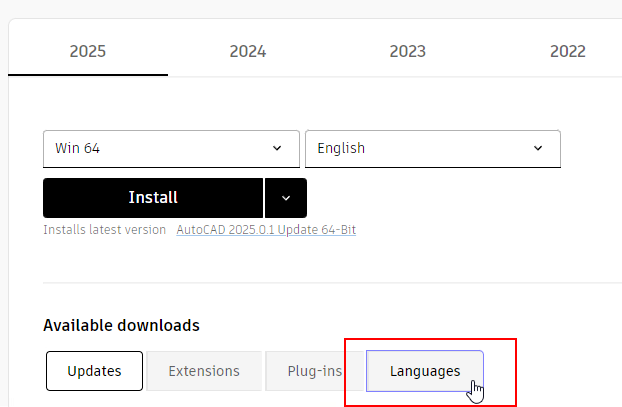Click the divider line above Available downloads
622x407 pixels.
[330, 283]
